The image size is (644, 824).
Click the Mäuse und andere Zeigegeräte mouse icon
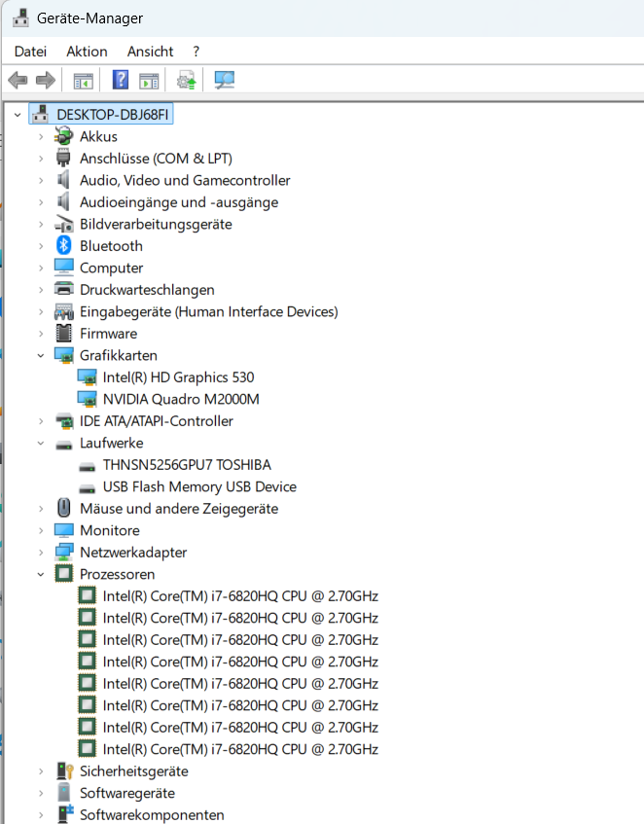tap(63, 508)
